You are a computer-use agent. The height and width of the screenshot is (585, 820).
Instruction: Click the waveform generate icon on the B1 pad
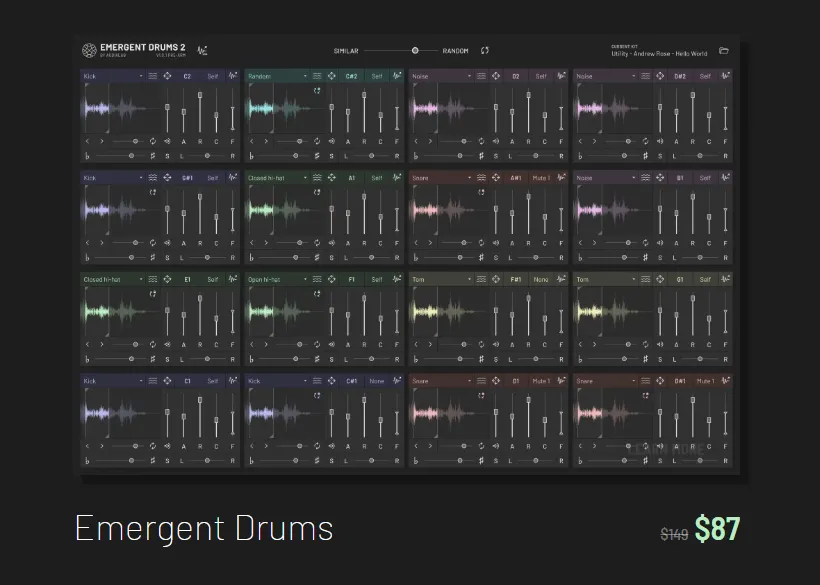point(725,178)
